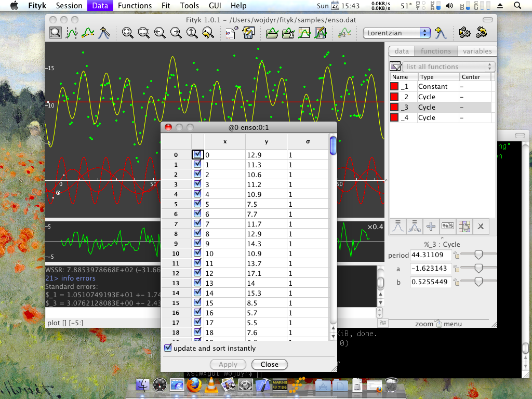The width and height of the screenshot is (532, 399).
Task: Adjust the slider for parameter b
Action: tap(478, 281)
